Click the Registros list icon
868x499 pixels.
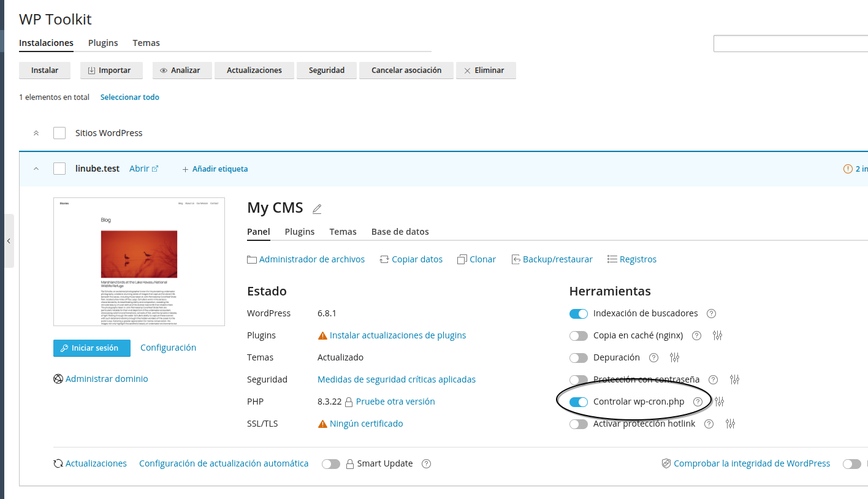(x=612, y=259)
